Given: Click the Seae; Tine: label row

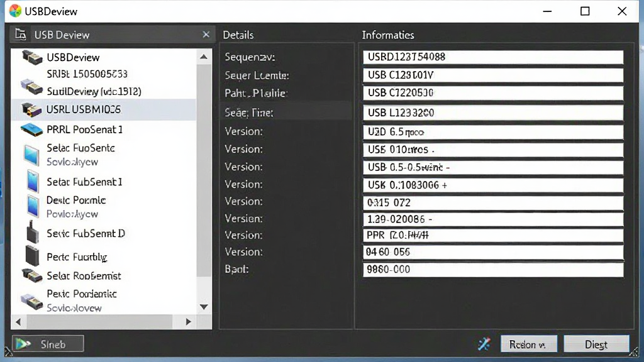Looking at the screenshot, I should (287, 112).
